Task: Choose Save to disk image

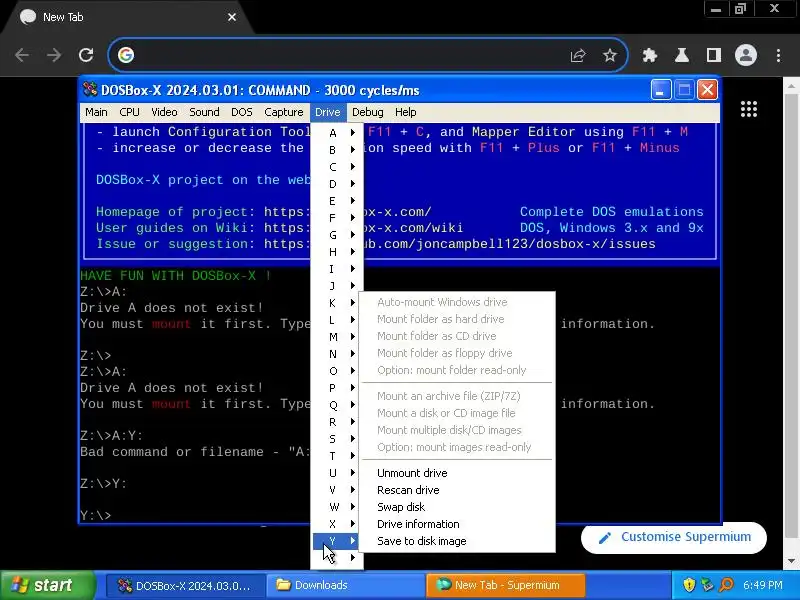Action: tap(457, 541)
